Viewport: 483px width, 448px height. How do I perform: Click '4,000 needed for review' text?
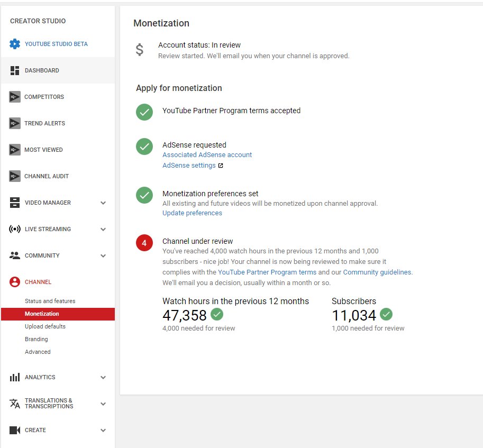(x=199, y=328)
